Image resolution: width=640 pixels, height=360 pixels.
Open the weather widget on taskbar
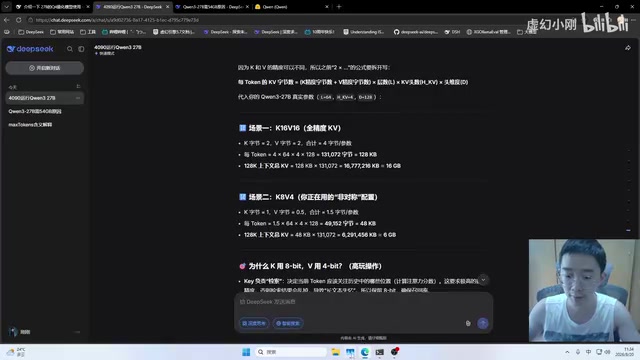pyautogui.click(x=16, y=352)
